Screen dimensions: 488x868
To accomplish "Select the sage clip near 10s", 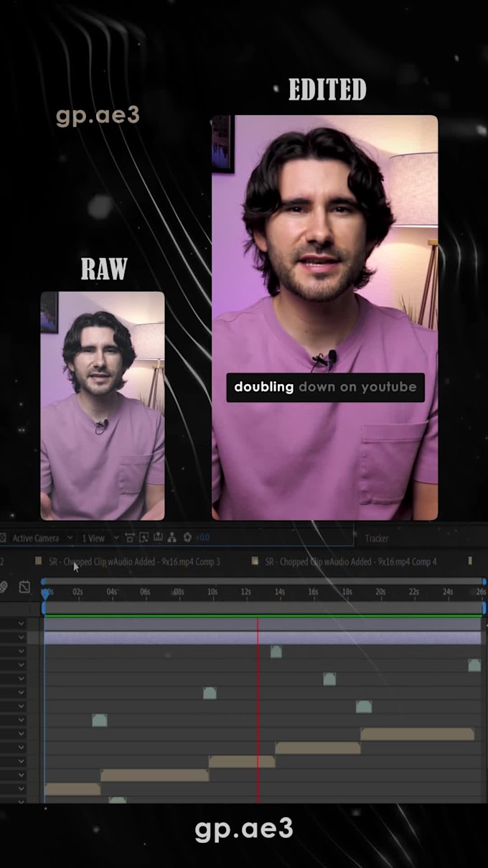I will pos(210,693).
